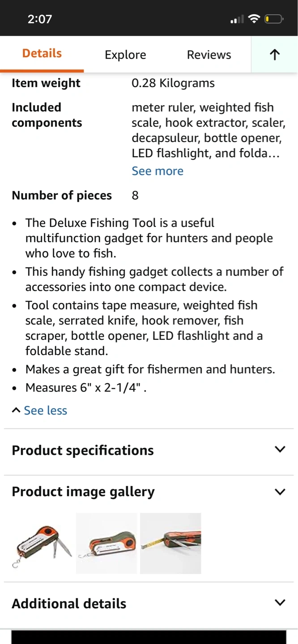
Task: Open second gallery image of orange tool
Action: [106, 543]
